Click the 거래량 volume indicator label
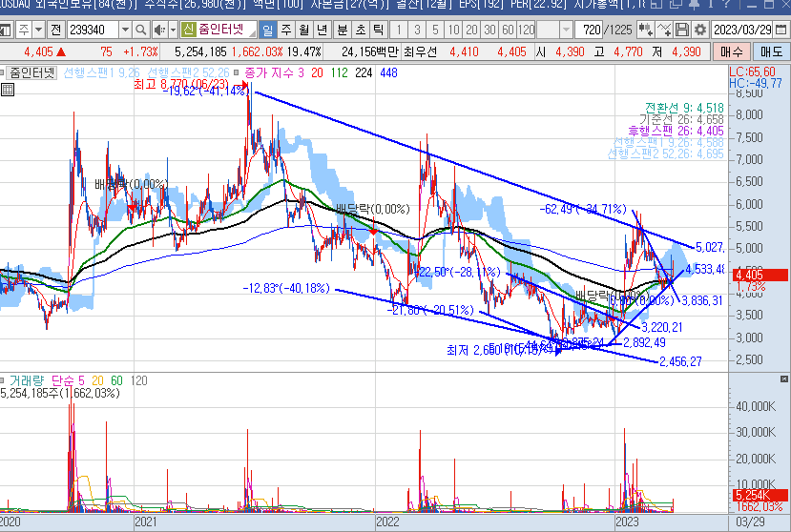 (x=26, y=380)
